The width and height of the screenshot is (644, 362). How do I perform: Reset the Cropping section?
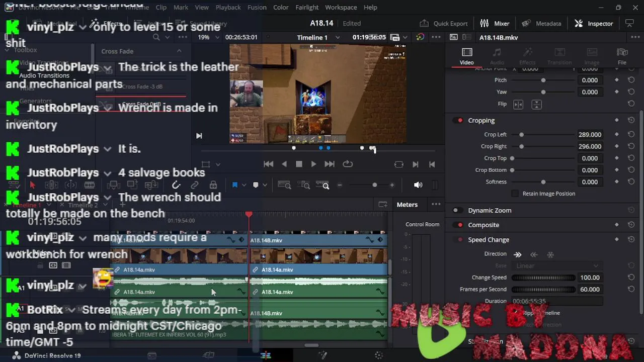point(631,121)
